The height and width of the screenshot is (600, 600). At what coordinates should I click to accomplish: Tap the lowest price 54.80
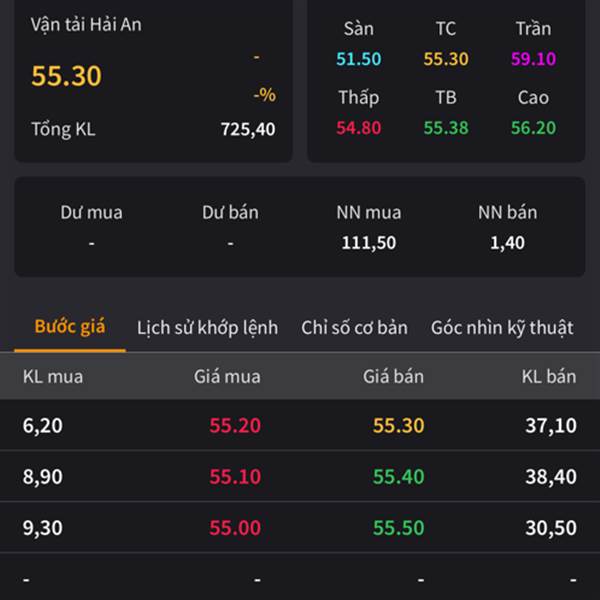tap(358, 127)
